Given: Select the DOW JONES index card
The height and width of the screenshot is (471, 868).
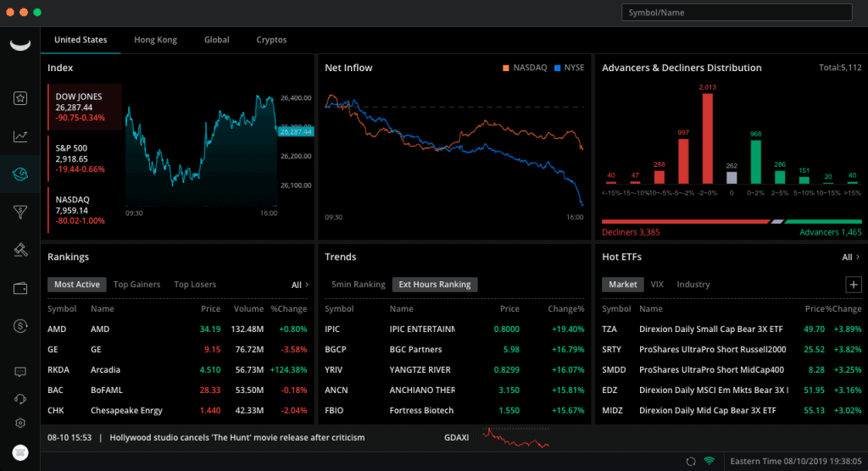Looking at the screenshot, I should coord(86,107).
